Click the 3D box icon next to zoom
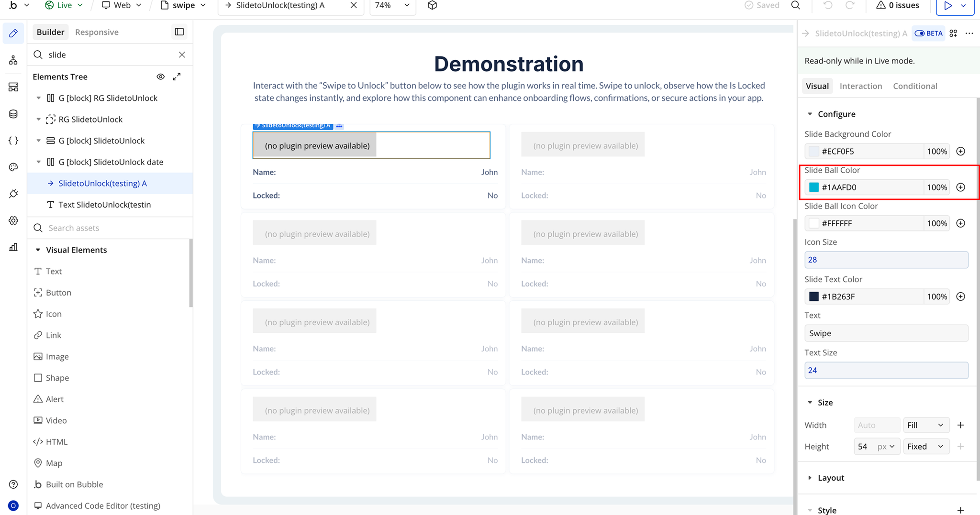980x515 pixels. tap(432, 5)
